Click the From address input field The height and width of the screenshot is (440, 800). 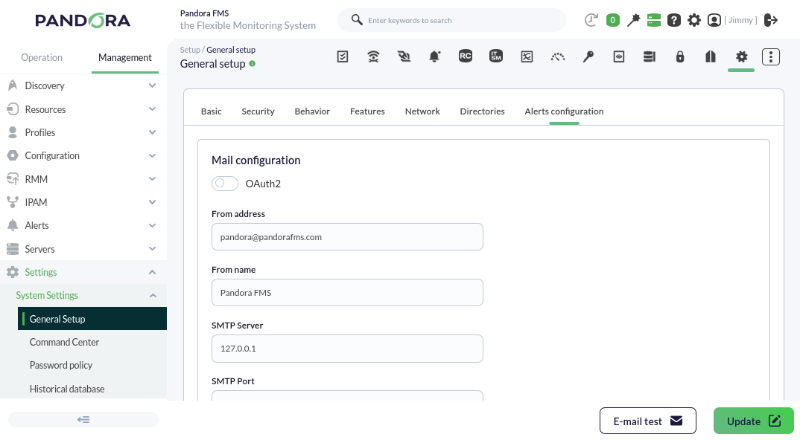(x=347, y=237)
